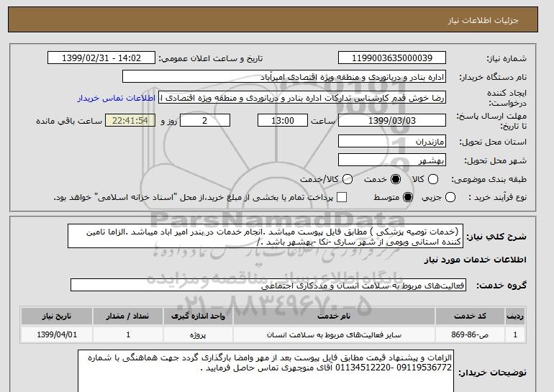Click the ردیف column header
Viewport: 554px width, 392px height.
(515, 316)
